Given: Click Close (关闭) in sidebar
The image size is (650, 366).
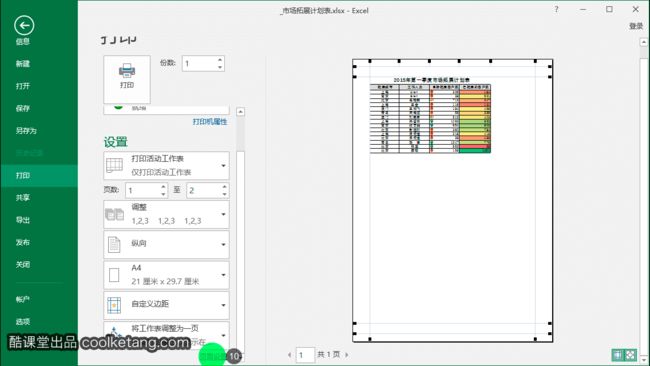Looking at the screenshot, I should pos(23,264).
